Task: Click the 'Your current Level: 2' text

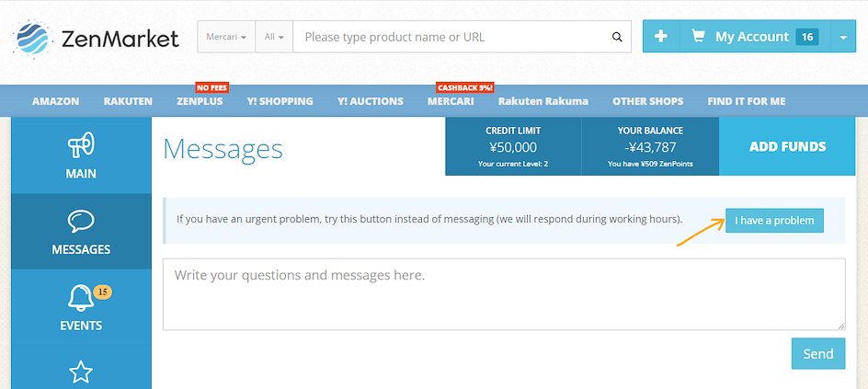Action: coord(513,164)
